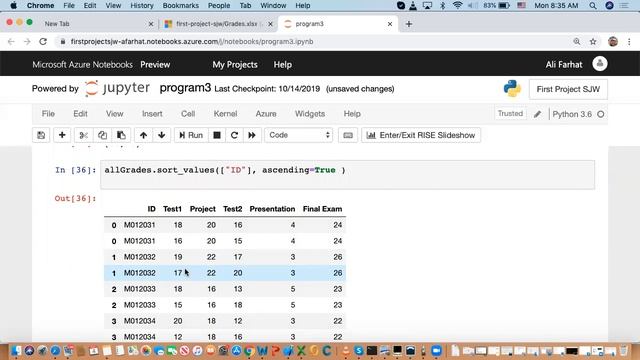640x360 pixels.
Task: Click Last Checkpoint: 10/14/2019 text
Action: tap(267, 89)
